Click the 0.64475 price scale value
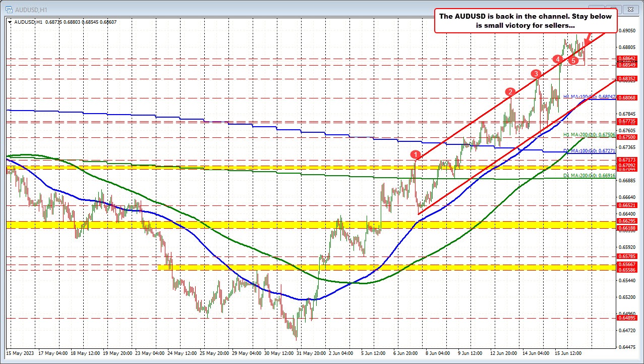The width and height of the screenshot is (644, 364). point(627,347)
